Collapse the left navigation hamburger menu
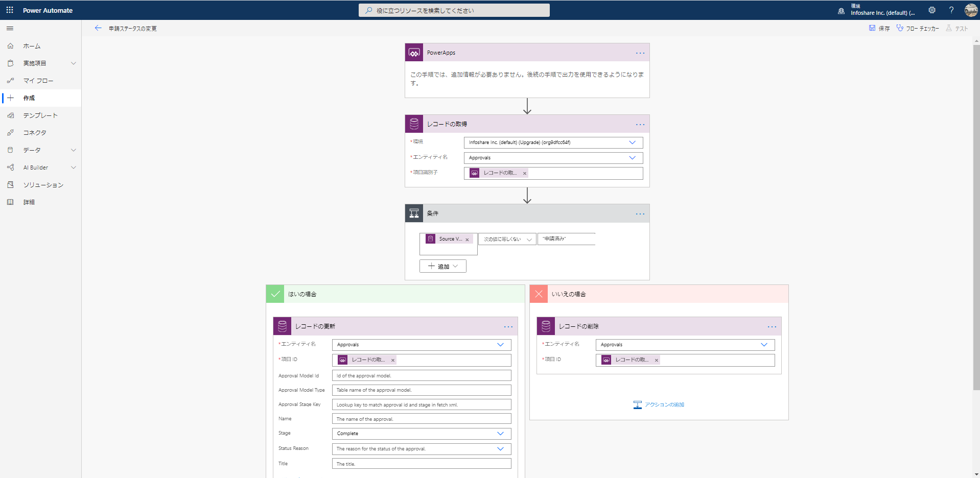 click(10, 29)
